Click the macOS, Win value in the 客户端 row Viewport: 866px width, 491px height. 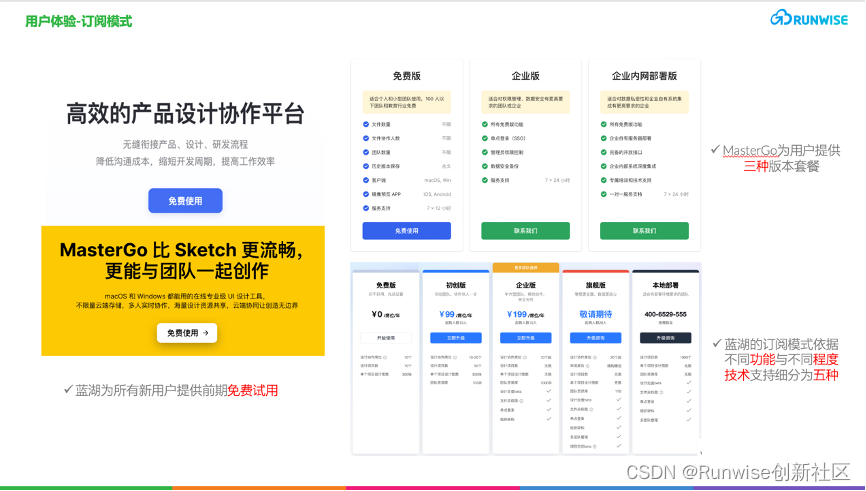pyautogui.click(x=437, y=180)
